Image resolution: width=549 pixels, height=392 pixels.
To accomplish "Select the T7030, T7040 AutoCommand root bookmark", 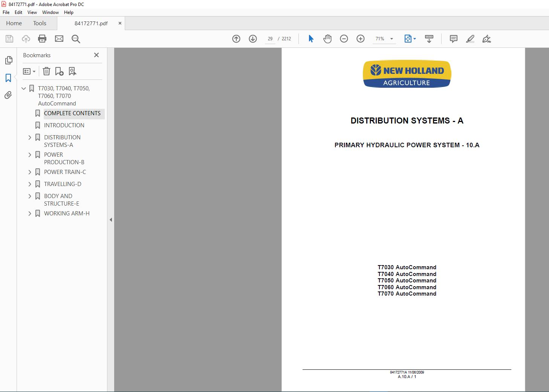I will point(64,96).
